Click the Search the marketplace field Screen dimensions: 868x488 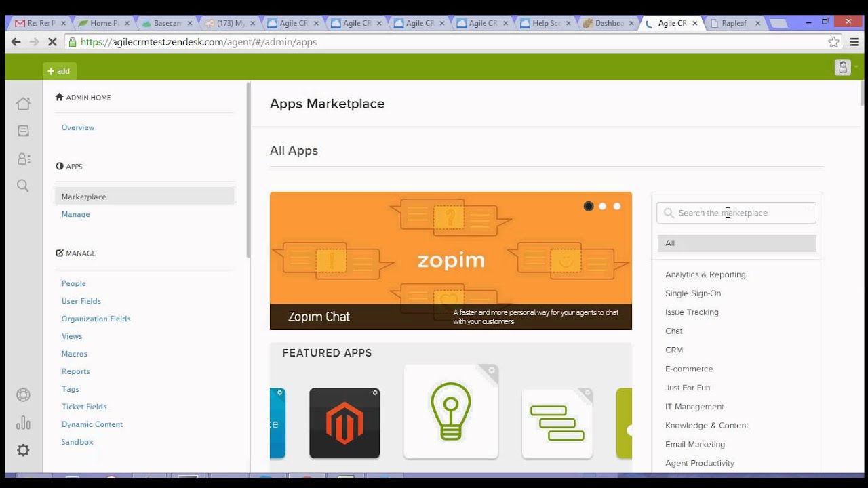point(736,213)
